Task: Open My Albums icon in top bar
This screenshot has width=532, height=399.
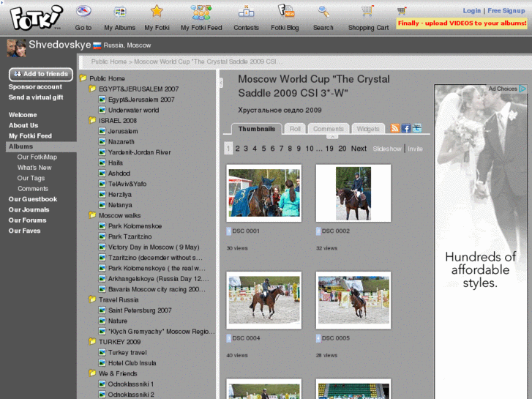Action: (x=120, y=12)
